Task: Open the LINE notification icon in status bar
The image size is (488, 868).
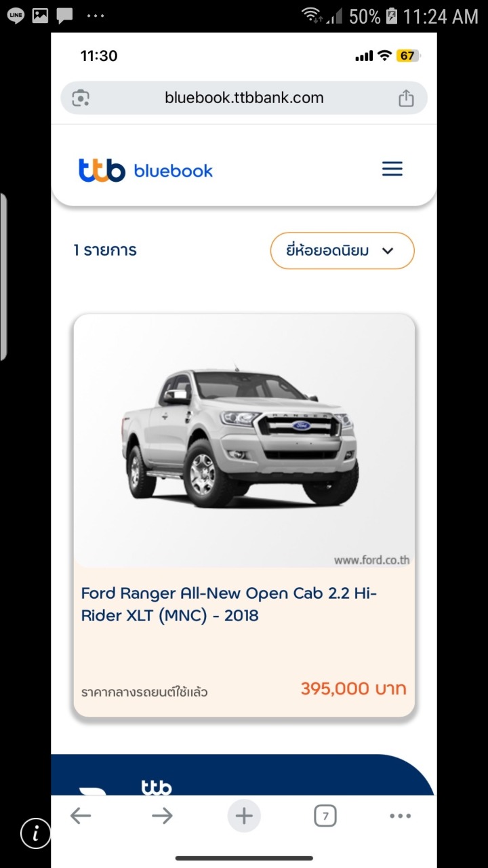Action: 16,16
